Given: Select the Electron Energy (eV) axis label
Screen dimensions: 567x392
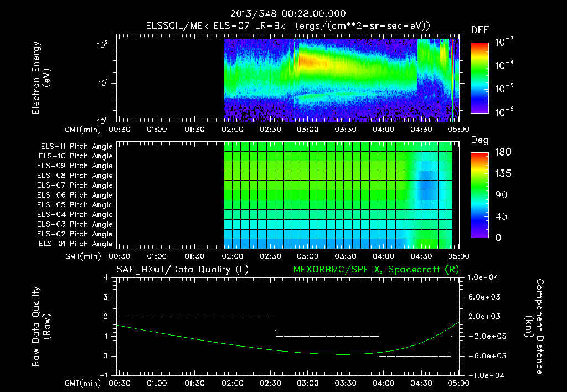Looking at the screenshot, I should tap(41, 78).
